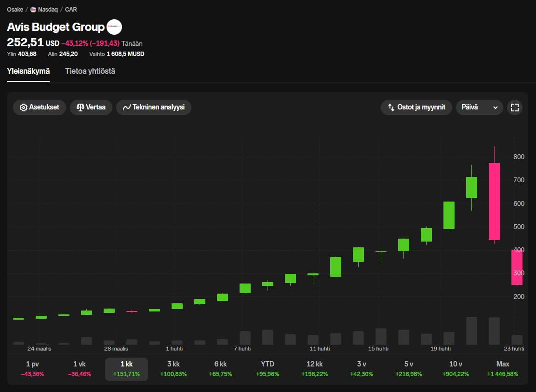
Task: Click the Vertaa compare button
Action: coord(91,108)
